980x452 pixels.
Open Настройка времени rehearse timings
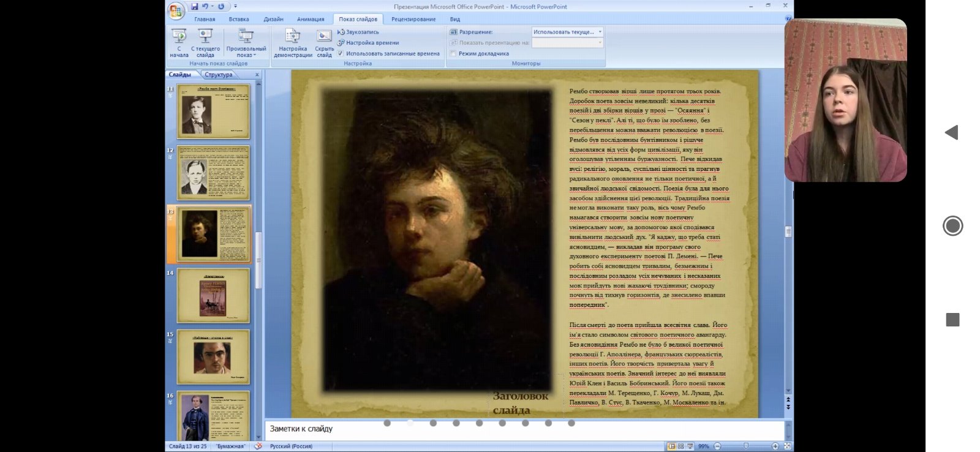tap(368, 43)
